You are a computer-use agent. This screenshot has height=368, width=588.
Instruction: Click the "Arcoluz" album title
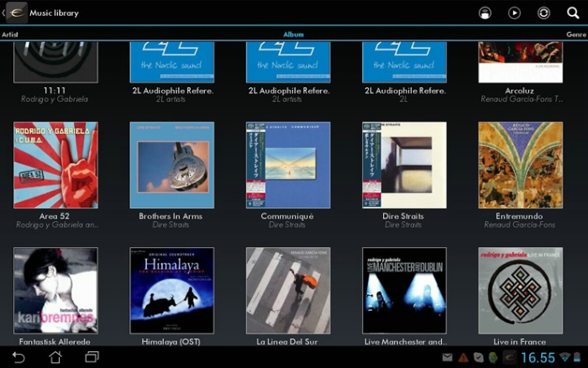(x=519, y=91)
